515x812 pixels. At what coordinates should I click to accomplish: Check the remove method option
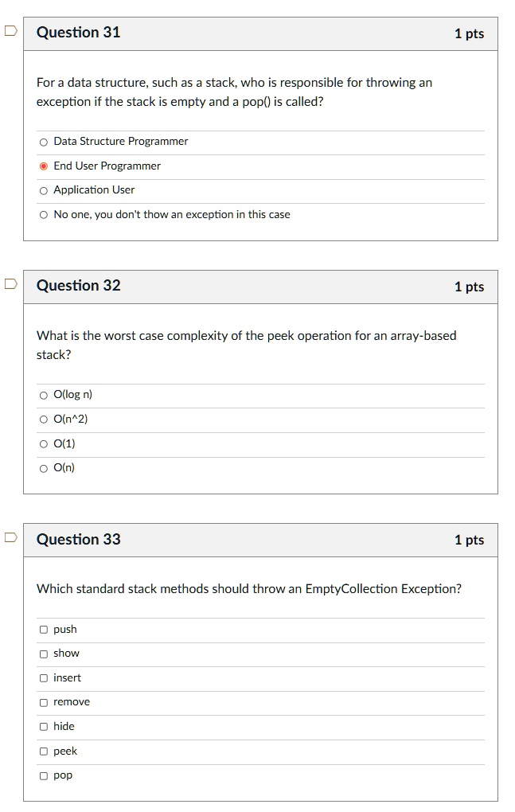pyautogui.click(x=44, y=702)
